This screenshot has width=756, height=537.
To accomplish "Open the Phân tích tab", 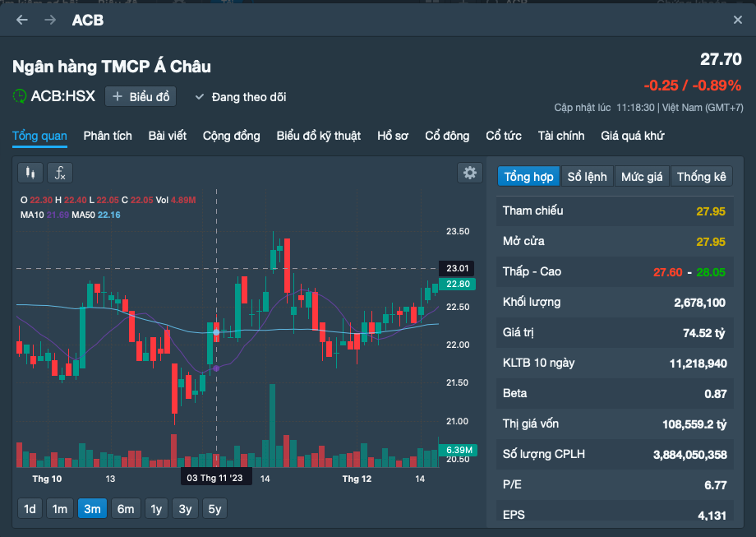I will (x=108, y=136).
